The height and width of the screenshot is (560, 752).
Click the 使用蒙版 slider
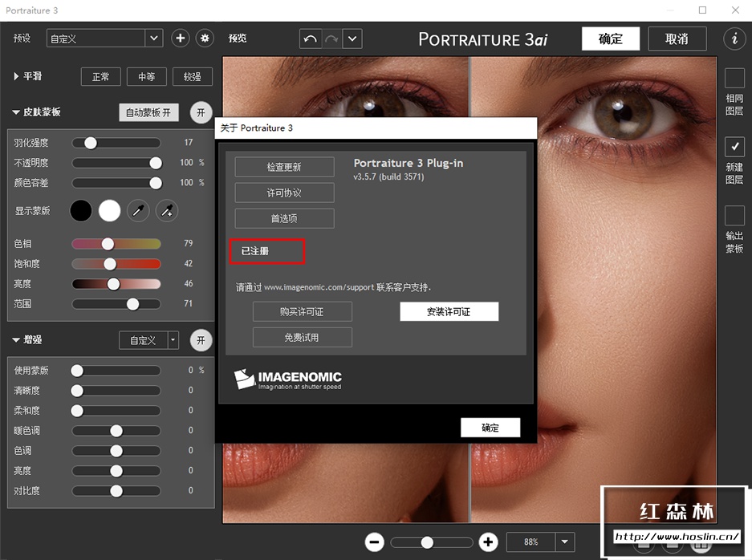116,370
